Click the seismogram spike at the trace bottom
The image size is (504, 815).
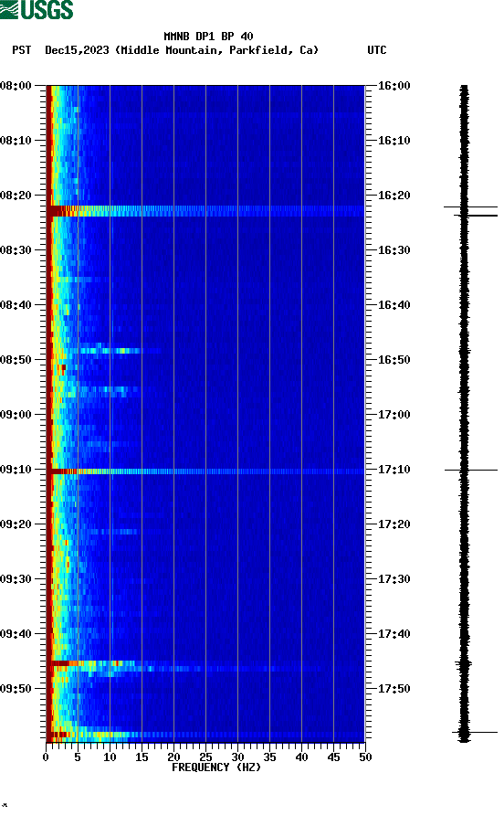[x=475, y=733]
